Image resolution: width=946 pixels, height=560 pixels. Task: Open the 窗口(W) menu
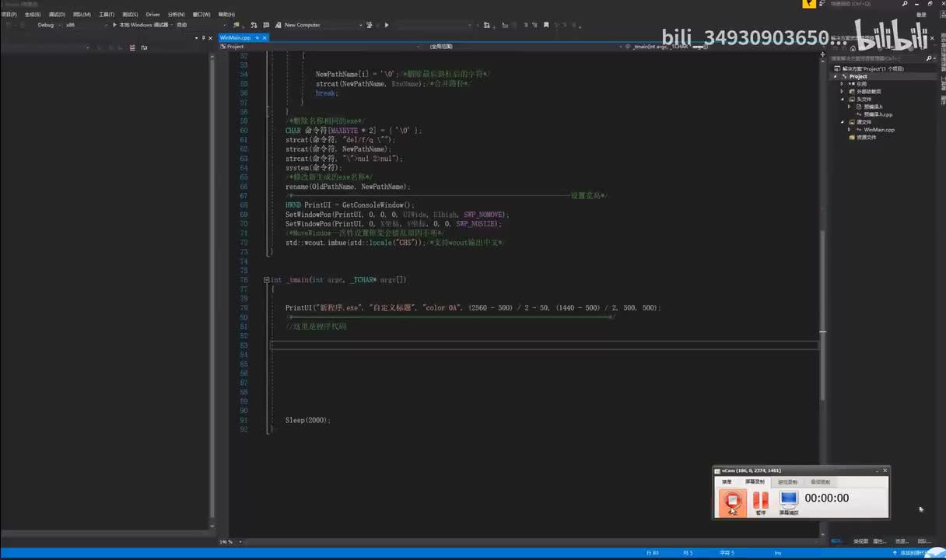[201, 14]
